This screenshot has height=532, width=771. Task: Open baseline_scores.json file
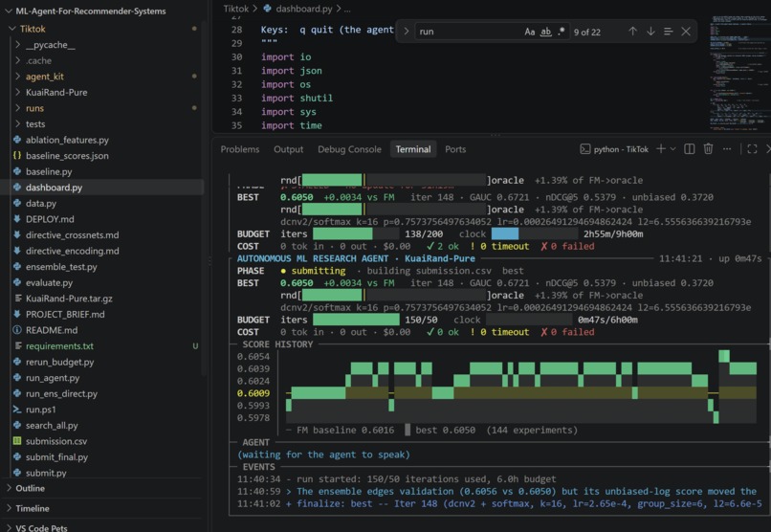(67, 155)
